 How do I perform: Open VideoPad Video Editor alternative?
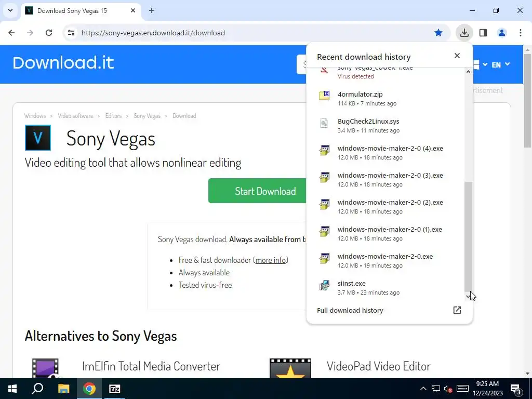click(379, 366)
